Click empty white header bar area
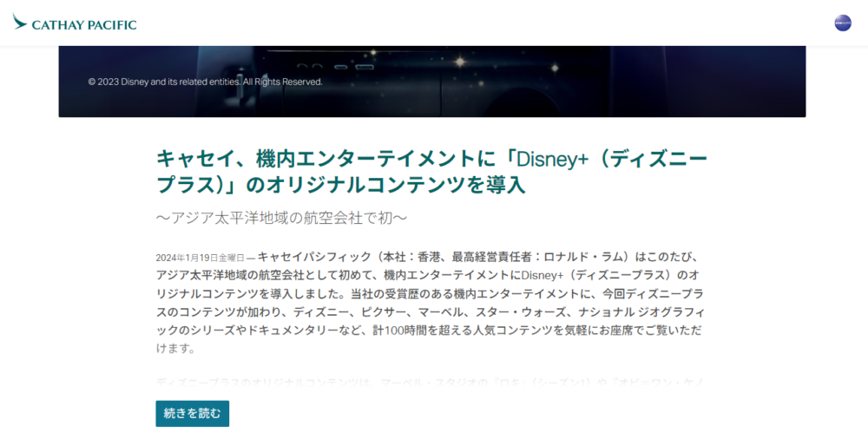The image size is (868, 439). pyautogui.click(x=477, y=23)
